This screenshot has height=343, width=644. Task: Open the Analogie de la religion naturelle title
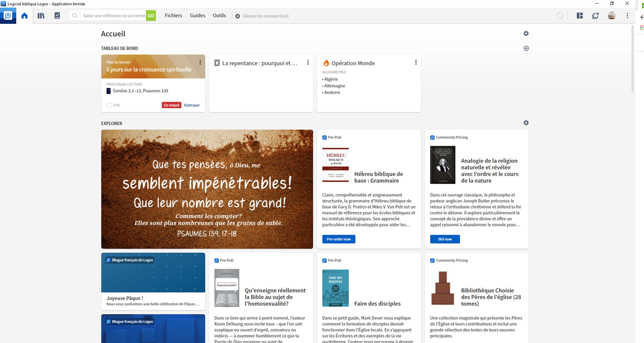tap(490, 171)
